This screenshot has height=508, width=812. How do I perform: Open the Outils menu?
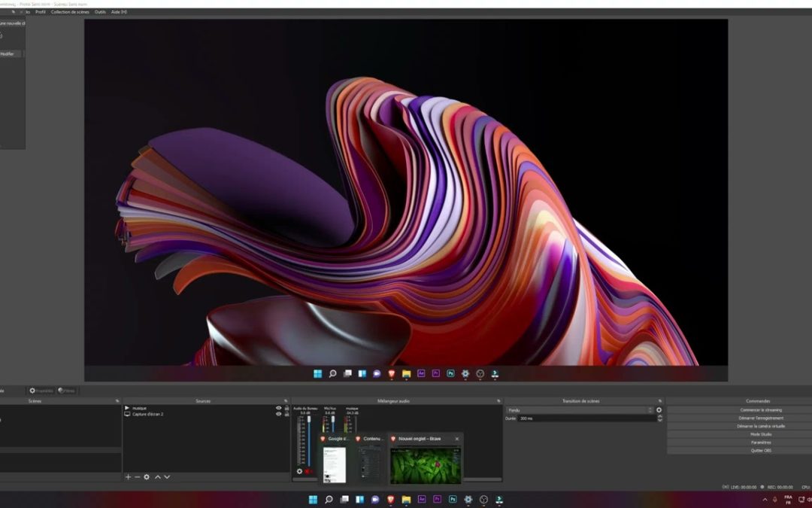[x=100, y=12]
